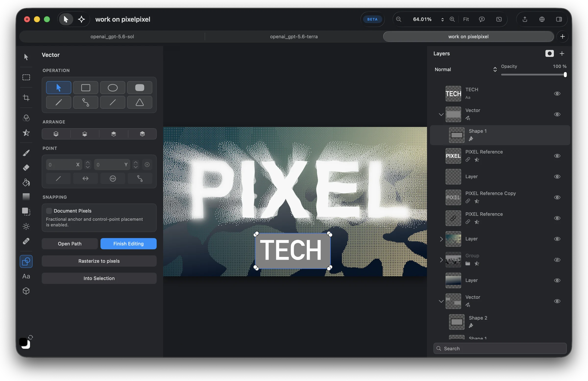Add a new layer with plus icon
This screenshot has width=588, height=381.
click(562, 54)
